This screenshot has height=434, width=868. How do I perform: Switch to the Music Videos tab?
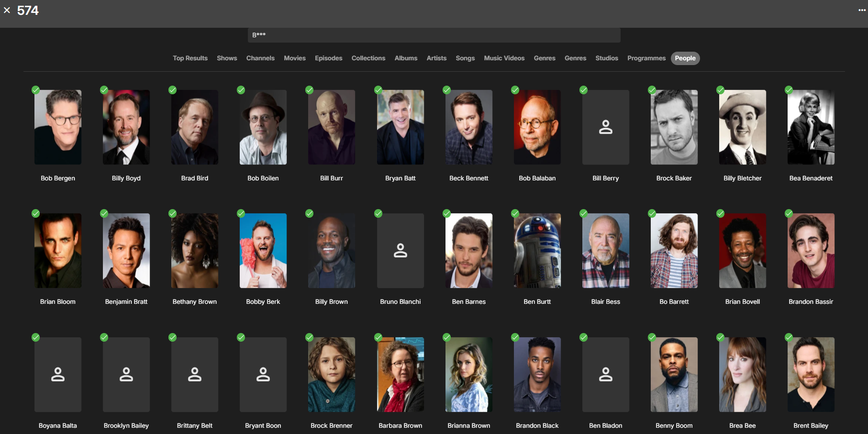tap(504, 58)
